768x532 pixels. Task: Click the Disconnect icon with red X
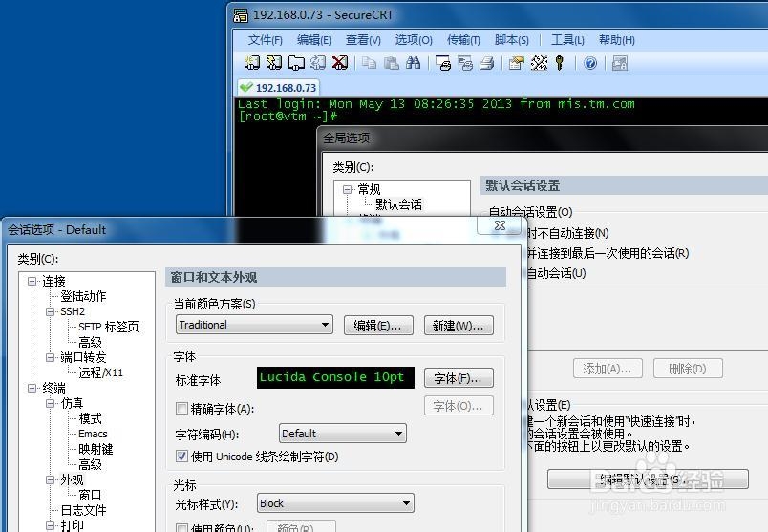(x=339, y=63)
